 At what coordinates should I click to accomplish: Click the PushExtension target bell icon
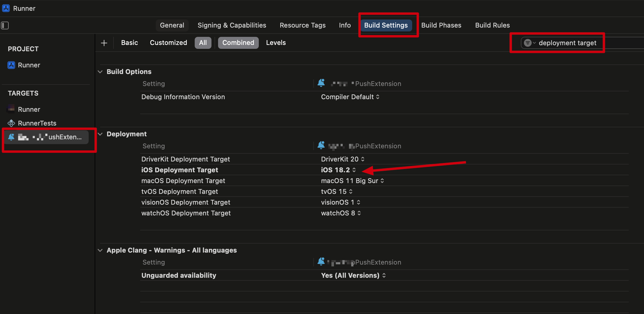coord(11,137)
